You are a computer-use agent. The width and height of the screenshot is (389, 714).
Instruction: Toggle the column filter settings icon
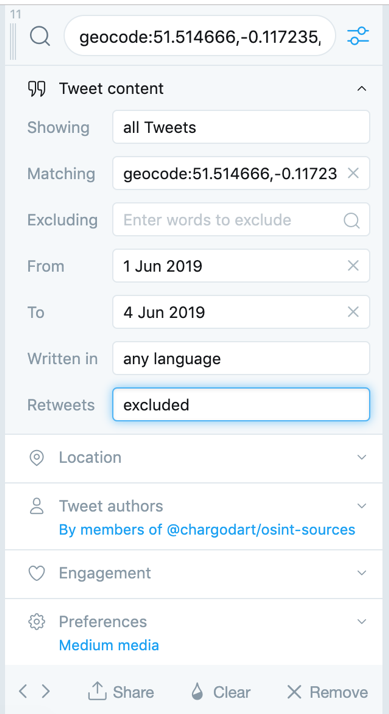click(358, 36)
